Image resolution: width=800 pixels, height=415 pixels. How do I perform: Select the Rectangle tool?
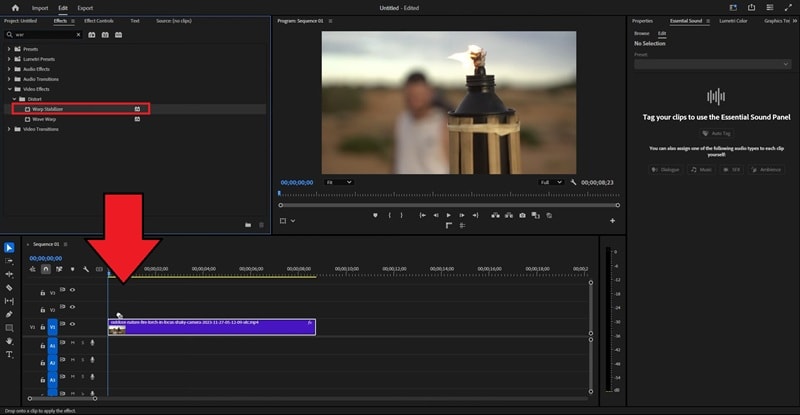(x=9, y=328)
